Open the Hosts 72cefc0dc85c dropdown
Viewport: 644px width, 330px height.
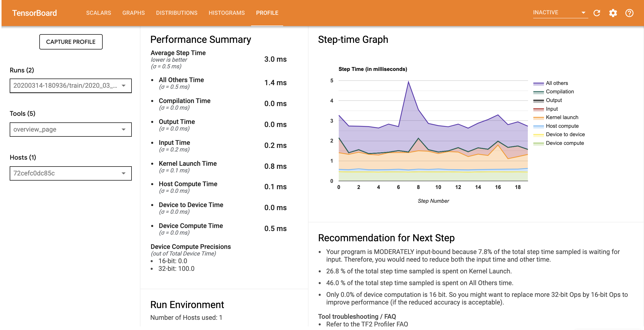coord(70,173)
